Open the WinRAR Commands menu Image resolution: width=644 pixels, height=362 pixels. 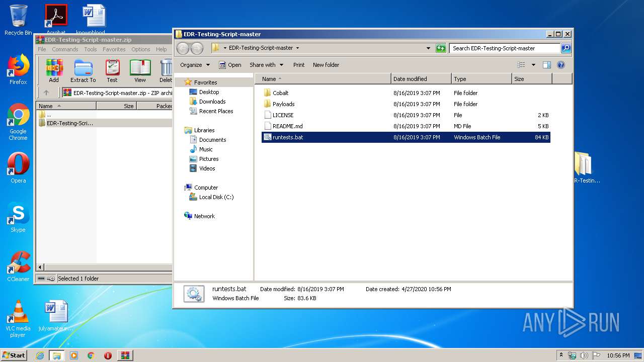[65, 49]
